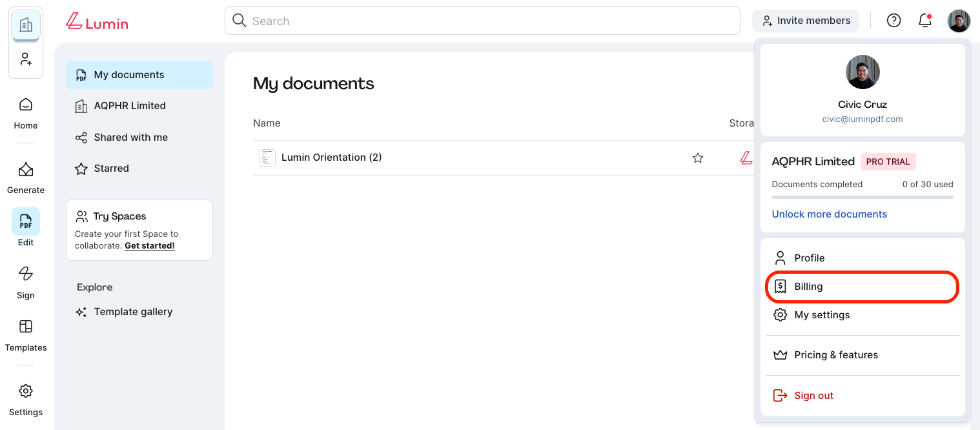Open Settings at the bottom of the sidebar
The image size is (980, 430).
pyautogui.click(x=26, y=400)
